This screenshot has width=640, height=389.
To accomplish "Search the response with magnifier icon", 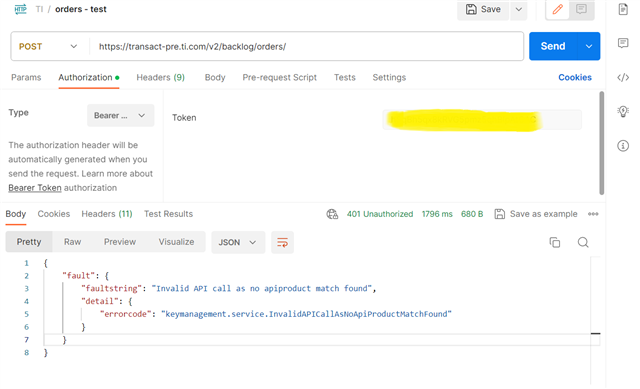I will [583, 242].
